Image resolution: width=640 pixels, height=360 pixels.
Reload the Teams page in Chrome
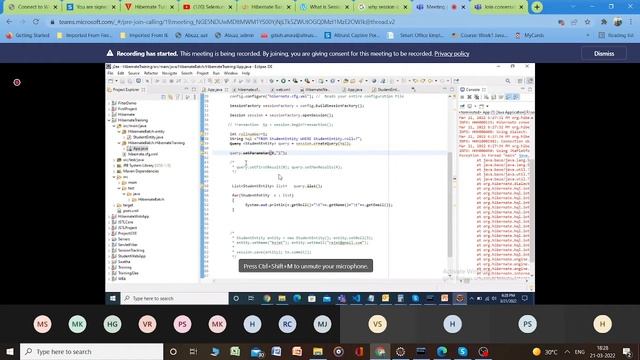36,22
